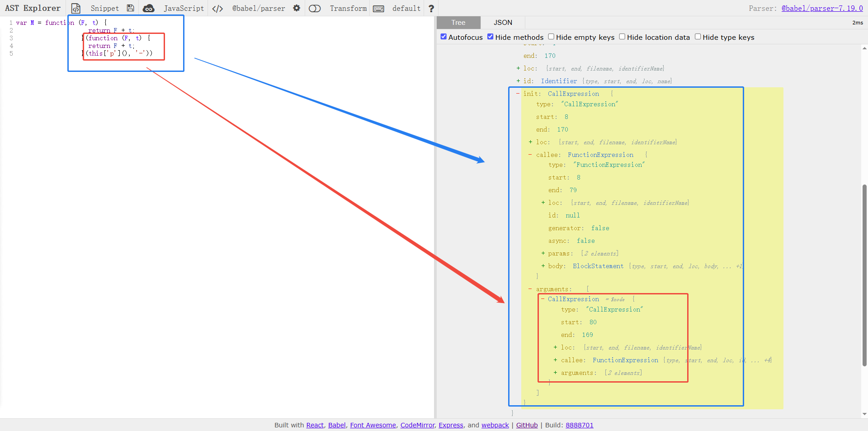Collapse the arguments array node
The height and width of the screenshot is (431, 868).
pyautogui.click(x=530, y=289)
